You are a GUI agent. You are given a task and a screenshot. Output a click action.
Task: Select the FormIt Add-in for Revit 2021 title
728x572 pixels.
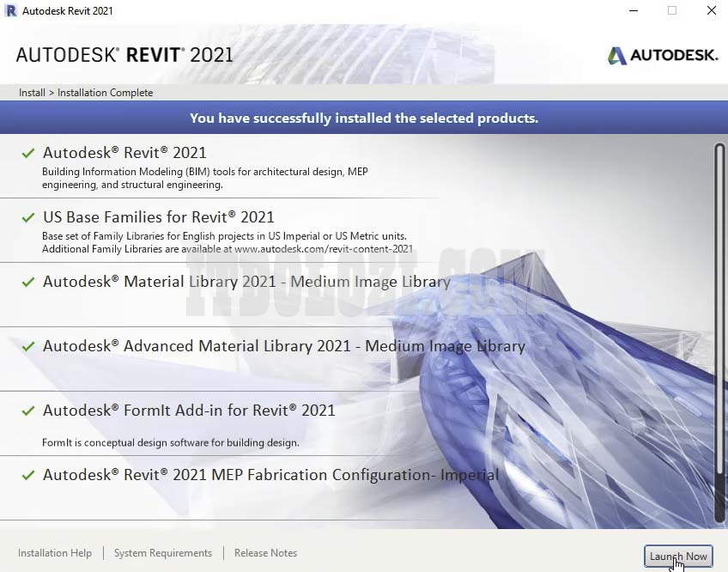pyautogui.click(x=189, y=411)
